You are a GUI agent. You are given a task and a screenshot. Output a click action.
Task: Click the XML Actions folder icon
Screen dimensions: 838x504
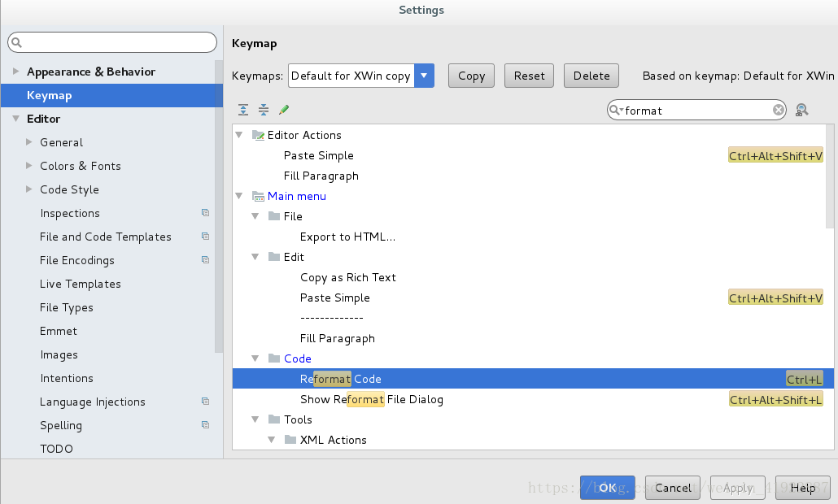pyautogui.click(x=290, y=439)
